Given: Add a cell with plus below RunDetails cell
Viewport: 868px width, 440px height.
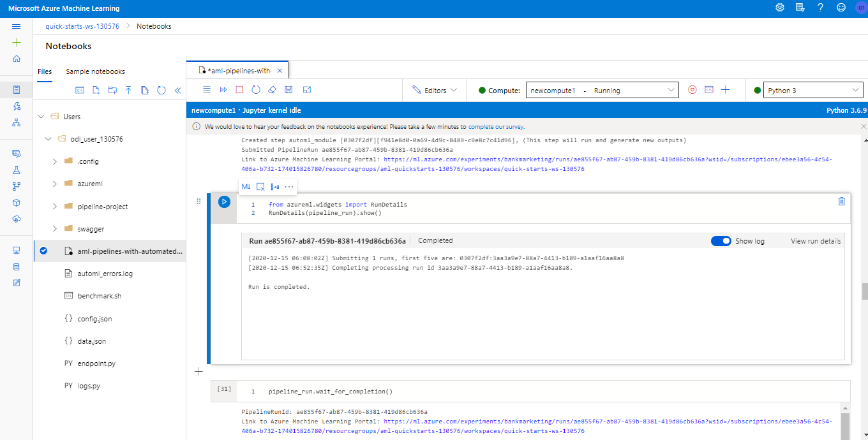Looking at the screenshot, I should 198,371.
